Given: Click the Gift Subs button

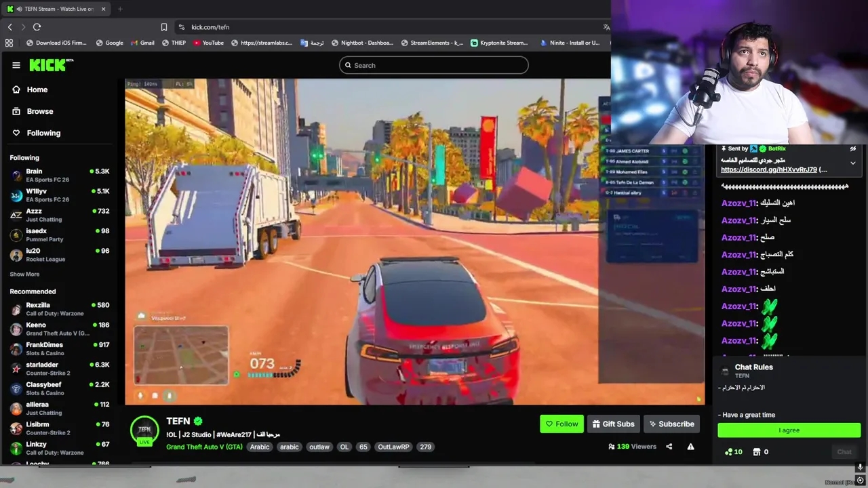Looking at the screenshot, I should (613, 424).
